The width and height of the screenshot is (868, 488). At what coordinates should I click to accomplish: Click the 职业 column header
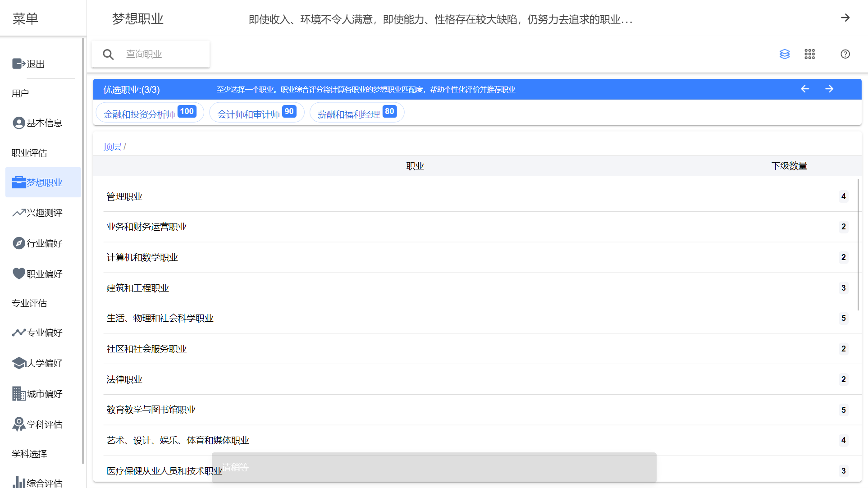(x=415, y=166)
